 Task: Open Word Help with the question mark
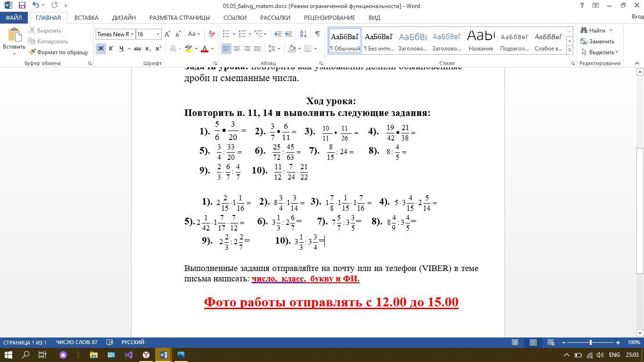point(582,6)
